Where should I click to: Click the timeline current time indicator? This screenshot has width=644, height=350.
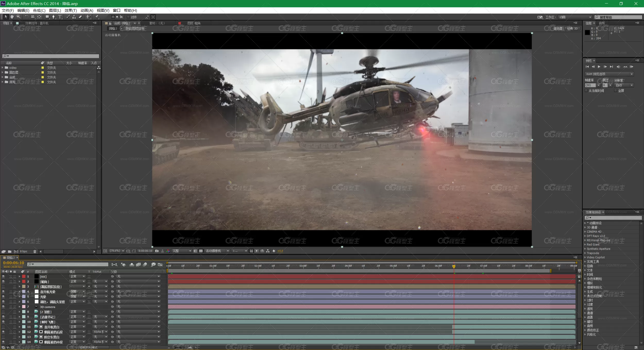pyautogui.click(x=454, y=266)
